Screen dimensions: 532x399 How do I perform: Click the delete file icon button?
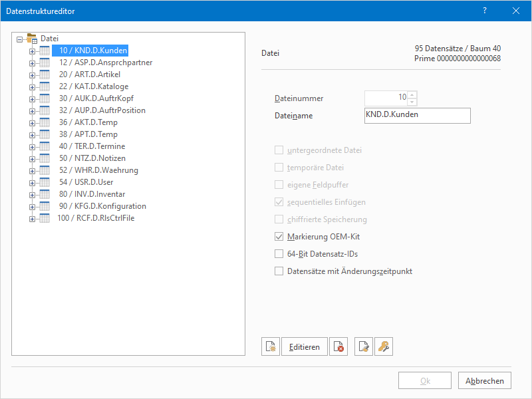pos(338,346)
